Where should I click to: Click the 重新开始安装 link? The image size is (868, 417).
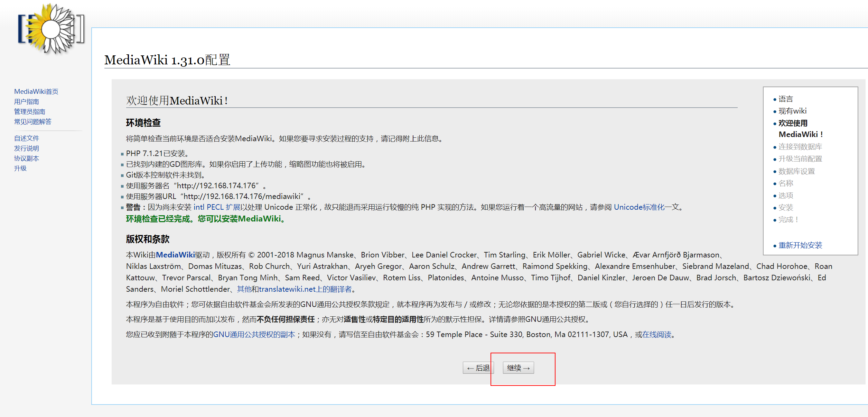[x=800, y=245]
